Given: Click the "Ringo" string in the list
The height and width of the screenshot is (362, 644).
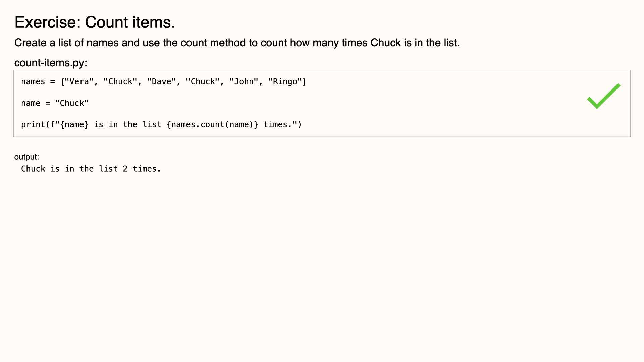Looking at the screenshot, I should click(x=285, y=82).
